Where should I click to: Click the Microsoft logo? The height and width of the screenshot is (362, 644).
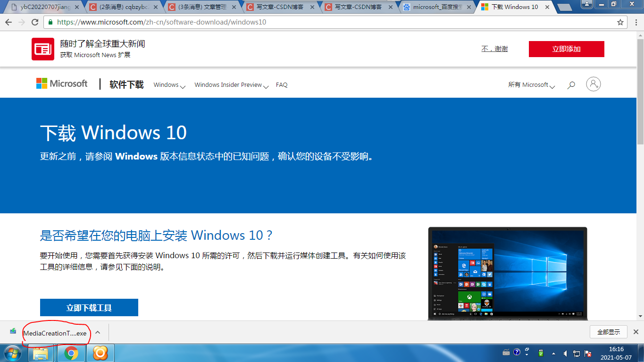62,84
